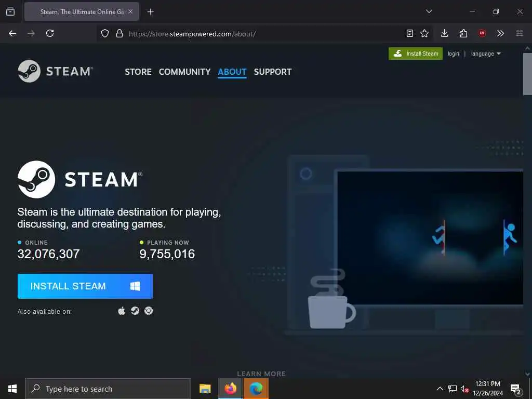532x399 pixels.
Task: Click the taskbar search box
Action: coord(108,389)
